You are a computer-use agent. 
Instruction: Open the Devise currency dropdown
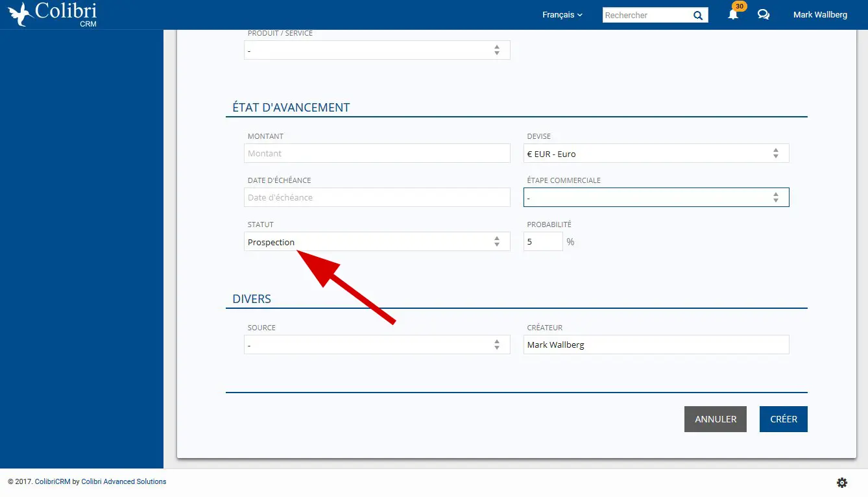(x=657, y=153)
